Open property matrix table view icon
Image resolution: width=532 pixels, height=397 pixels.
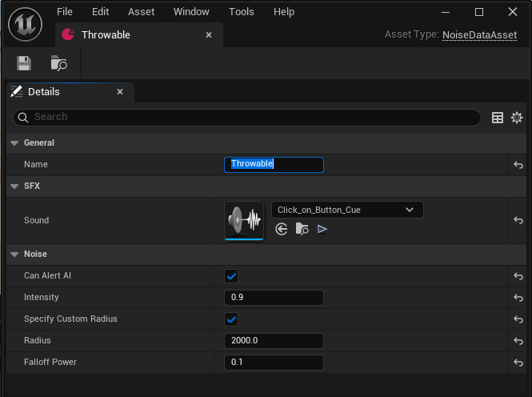498,118
